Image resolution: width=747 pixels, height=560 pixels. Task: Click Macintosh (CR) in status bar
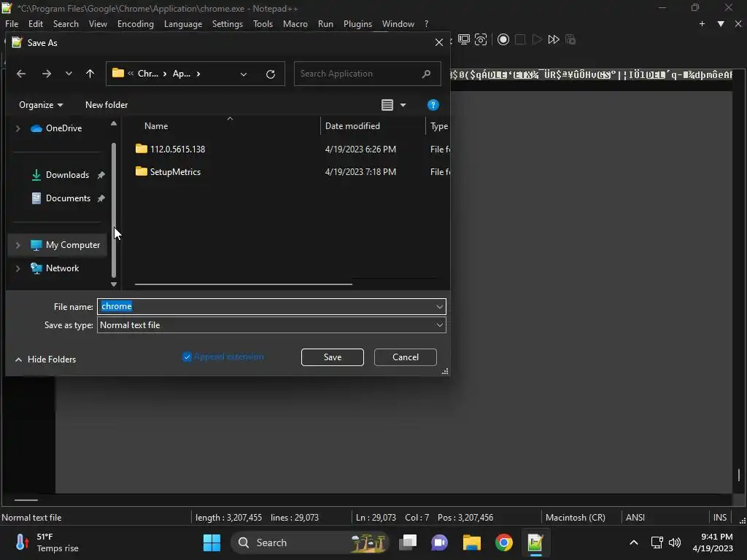point(576,517)
